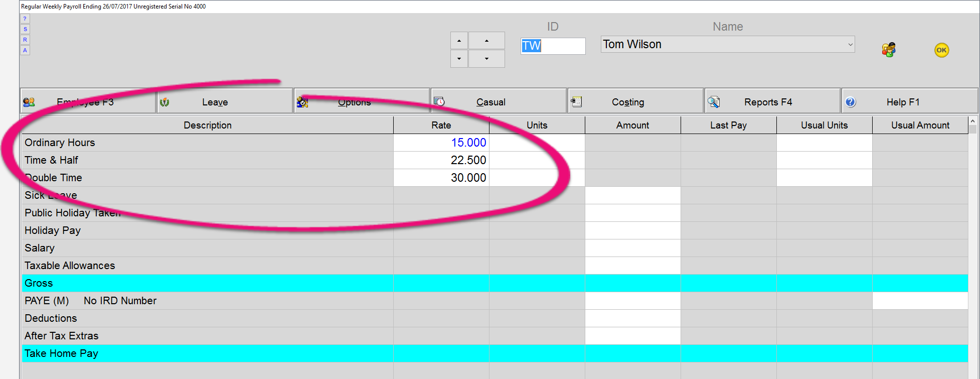
Task: Click the PAYE (M) Usual Amount cell
Action: point(920,301)
